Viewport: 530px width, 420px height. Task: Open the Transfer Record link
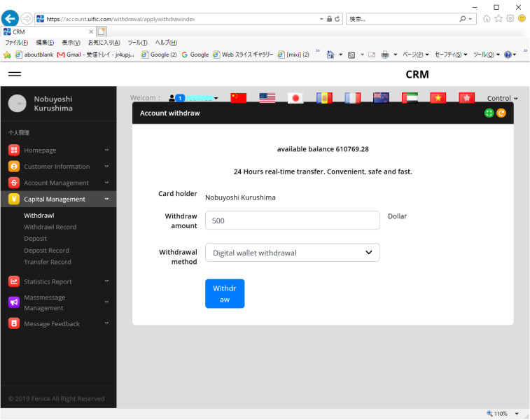[48, 262]
